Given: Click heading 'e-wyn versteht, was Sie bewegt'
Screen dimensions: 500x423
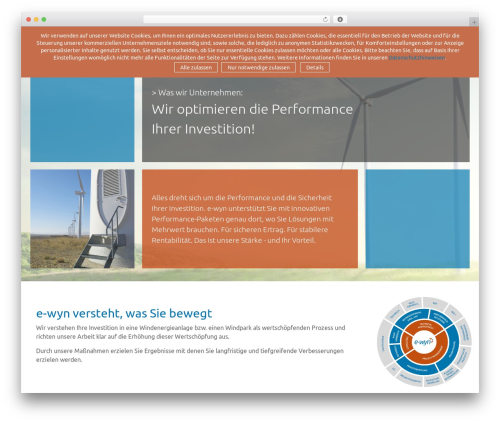Looking at the screenshot, I should [124, 313].
